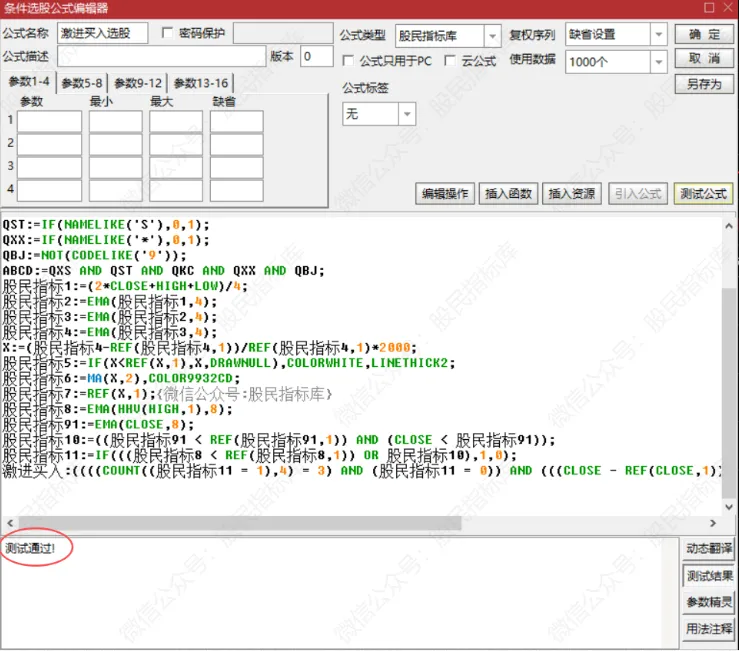Screen dimensions: 739x651
Task: Click the 版本 version field showing 0
Action: pos(317,56)
